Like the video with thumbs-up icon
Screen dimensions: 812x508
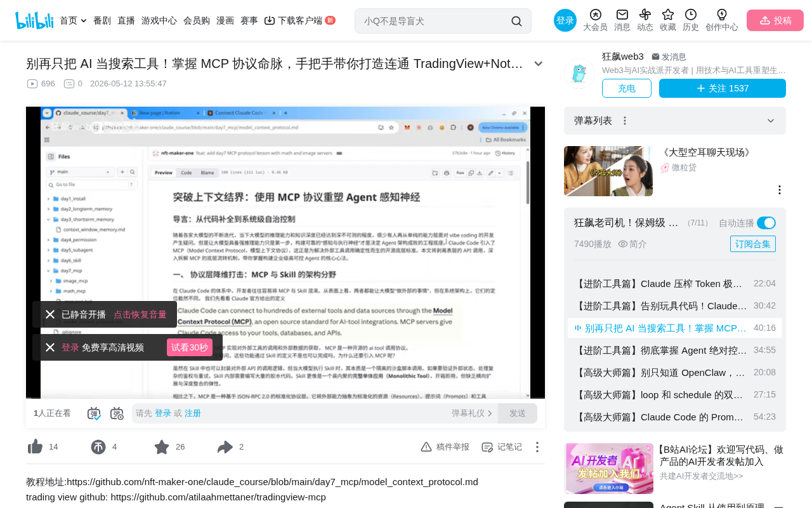pyautogui.click(x=36, y=447)
